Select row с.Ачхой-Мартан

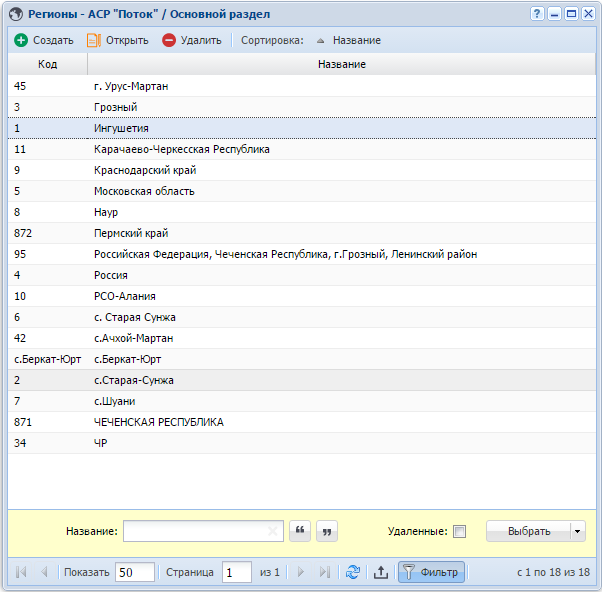click(x=302, y=338)
